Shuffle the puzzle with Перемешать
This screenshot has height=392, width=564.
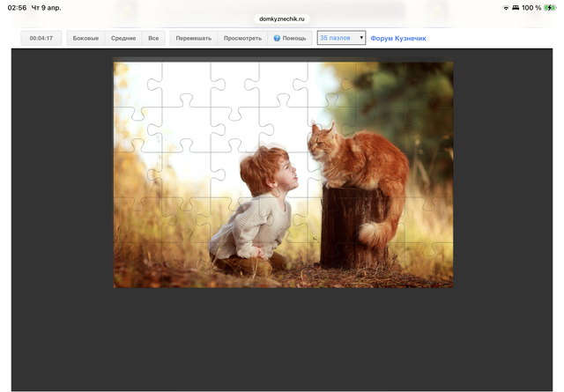tap(193, 39)
